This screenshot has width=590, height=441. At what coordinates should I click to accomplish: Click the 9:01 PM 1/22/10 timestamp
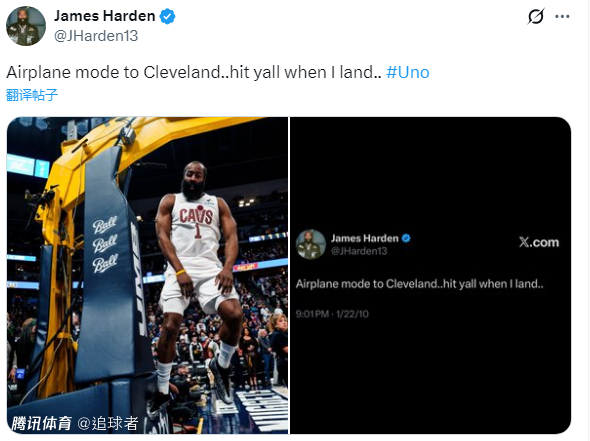[x=332, y=314]
